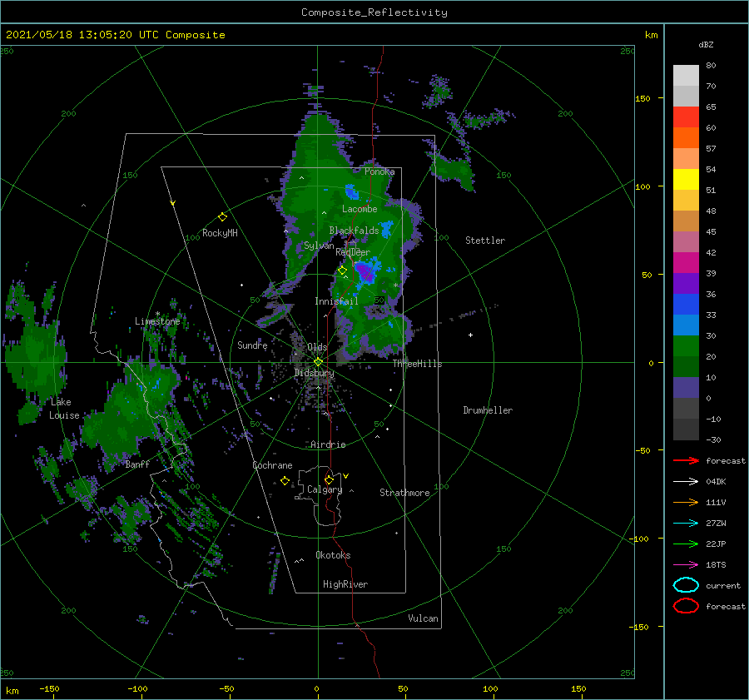Pick the light blue 33–30 dBZ swatch
The width and height of the screenshot is (749, 700).
point(686,325)
